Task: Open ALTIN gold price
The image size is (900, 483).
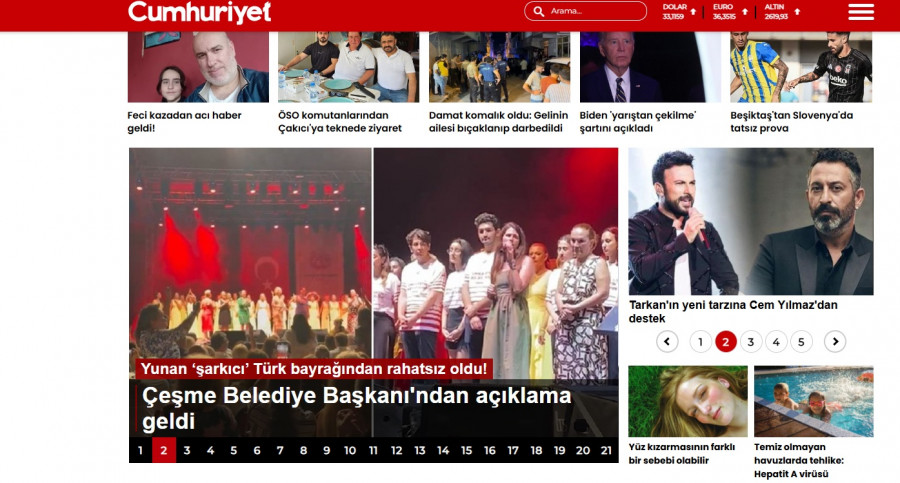Action: click(x=775, y=11)
